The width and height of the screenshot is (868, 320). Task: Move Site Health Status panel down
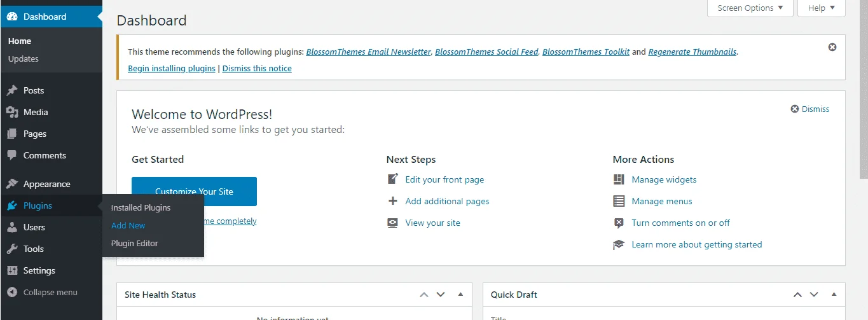[x=441, y=295]
